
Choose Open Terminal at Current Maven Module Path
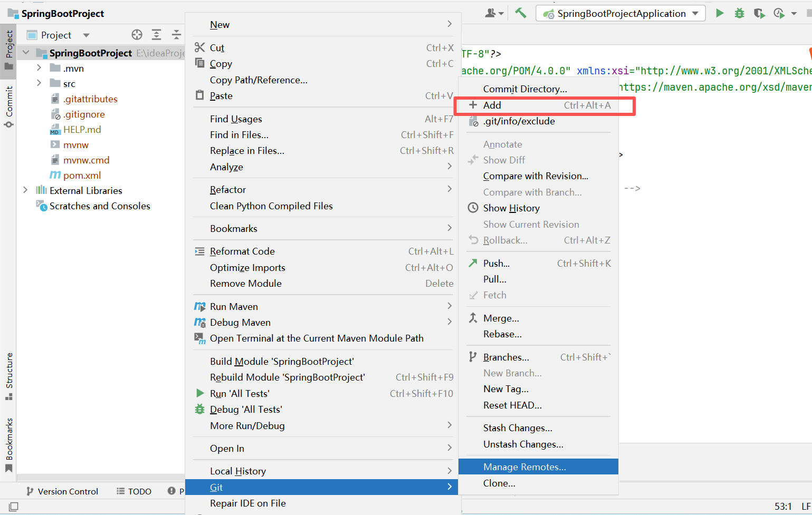323,338
